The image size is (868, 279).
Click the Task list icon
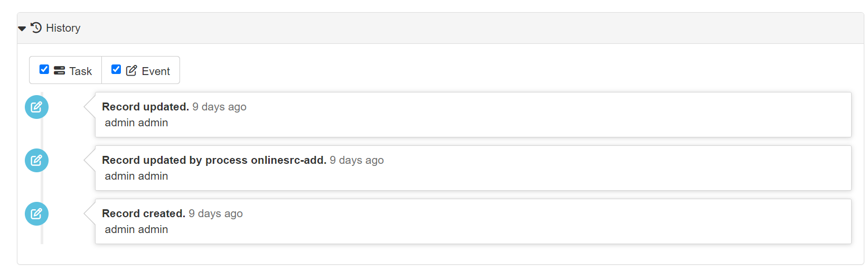60,70
